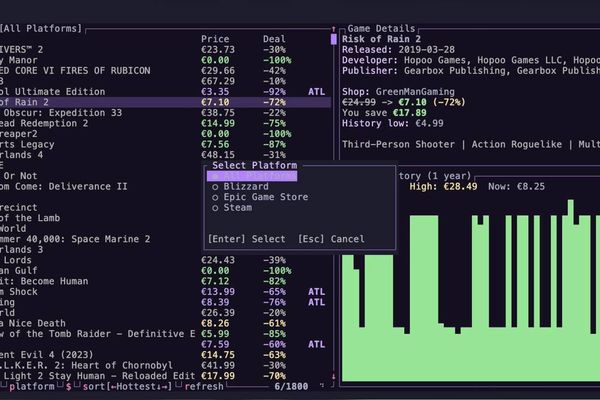Click the -20% deal value

(274, 313)
